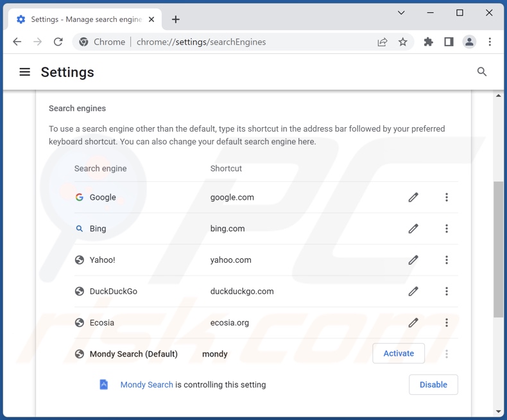
Task: Click Activate for Mondy Search
Action: coord(399,353)
